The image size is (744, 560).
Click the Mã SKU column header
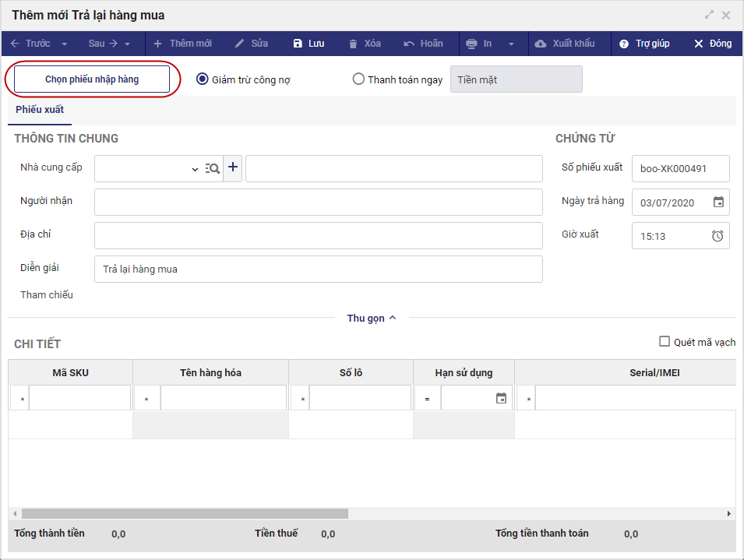coord(70,373)
